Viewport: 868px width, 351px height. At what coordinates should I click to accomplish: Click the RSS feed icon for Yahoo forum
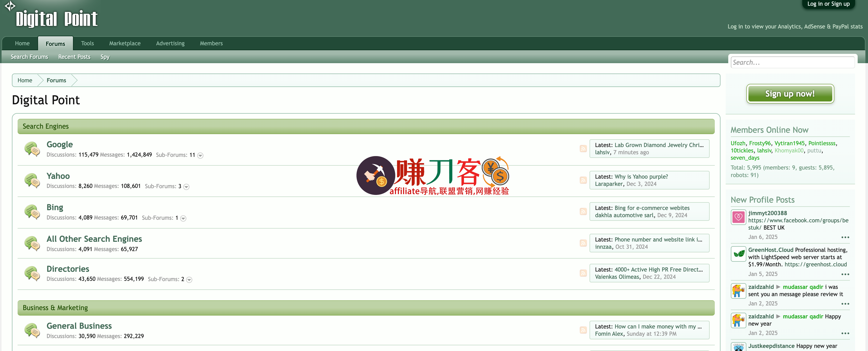[x=583, y=180]
